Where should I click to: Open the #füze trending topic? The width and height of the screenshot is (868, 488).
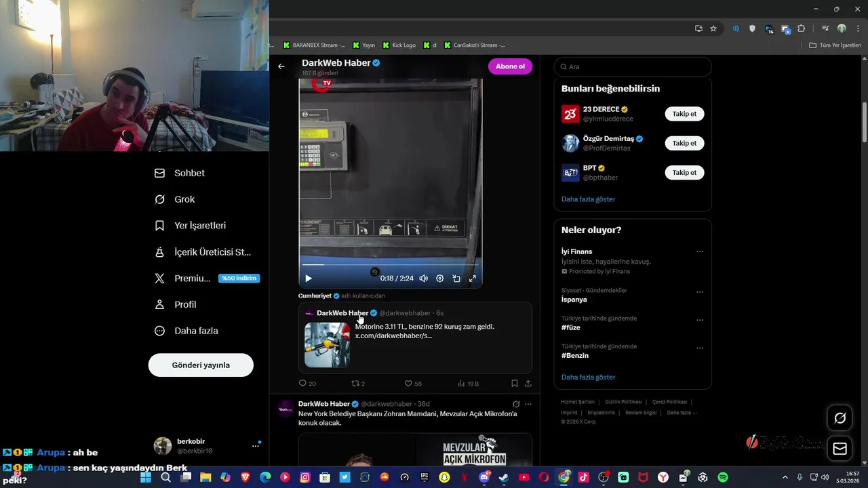coord(571,327)
